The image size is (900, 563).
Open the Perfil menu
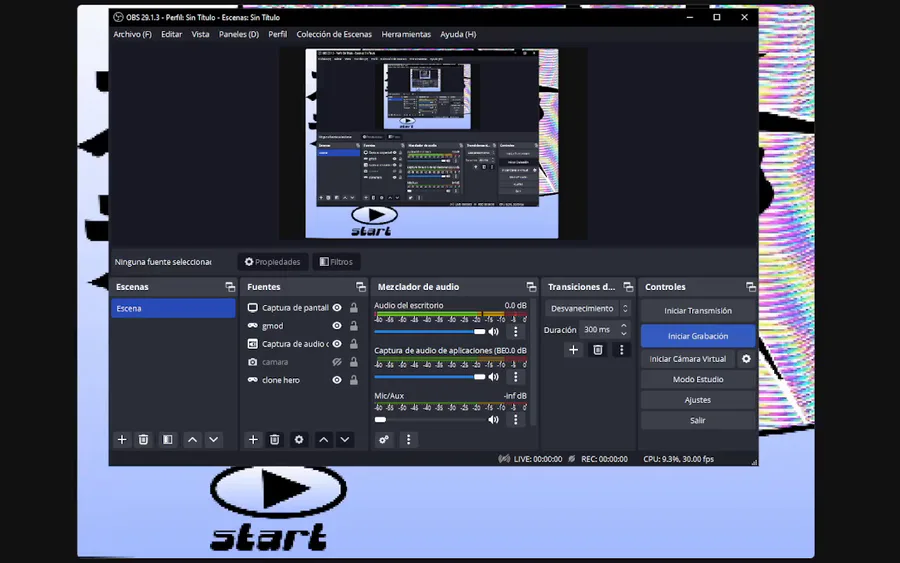click(277, 34)
